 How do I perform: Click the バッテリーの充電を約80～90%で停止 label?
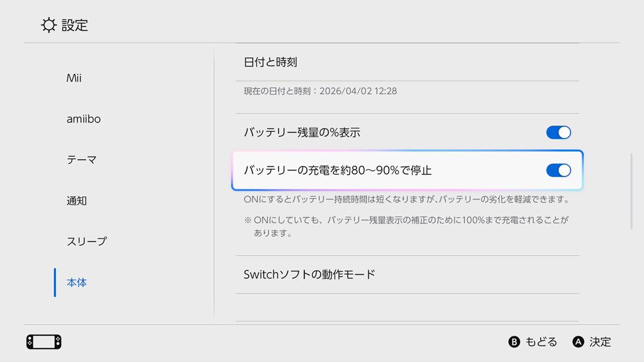point(338,170)
